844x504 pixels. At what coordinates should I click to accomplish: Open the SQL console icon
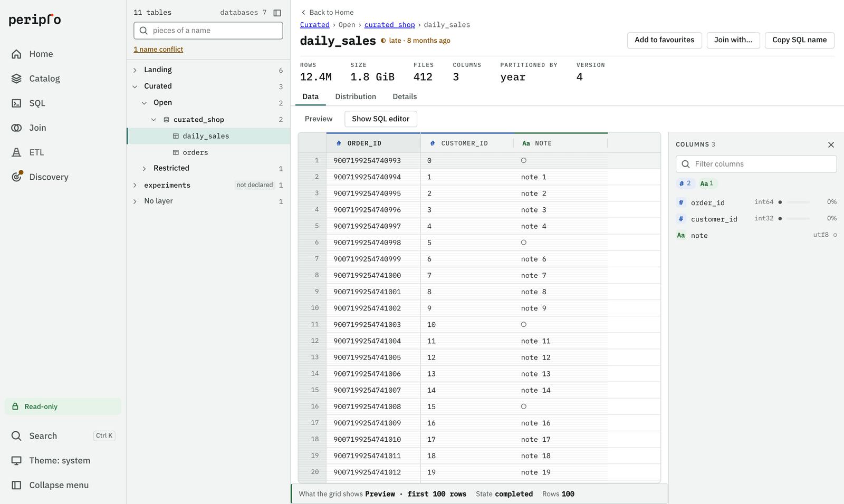16,103
